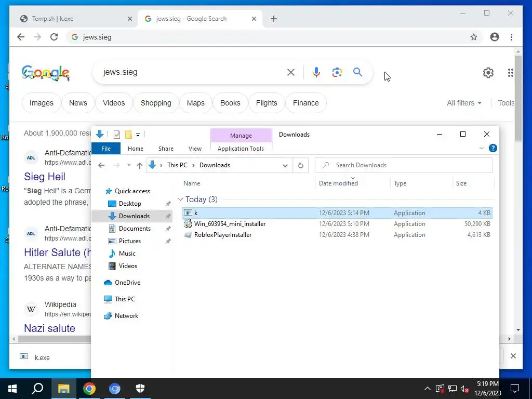Open the Windows Start menu
The image size is (532, 399).
pyautogui.click(x=12, y=389)
